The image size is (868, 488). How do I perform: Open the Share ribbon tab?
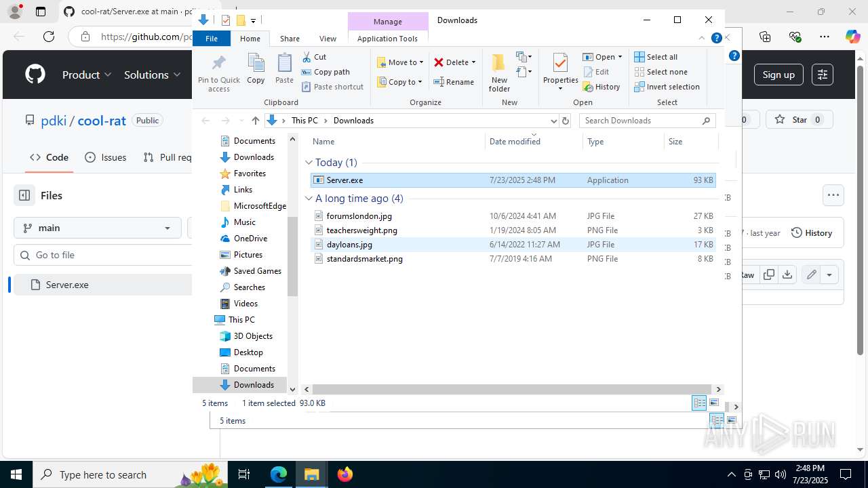click(290, 39)
